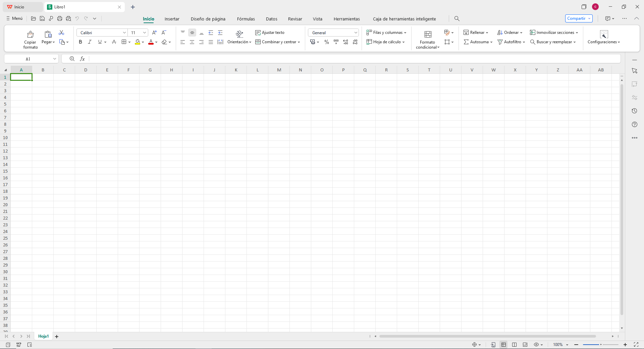Image resolution: width=644 pixels, height=349 pixels.
Task: Open the history icon in right sidebar
Action: 634,111
